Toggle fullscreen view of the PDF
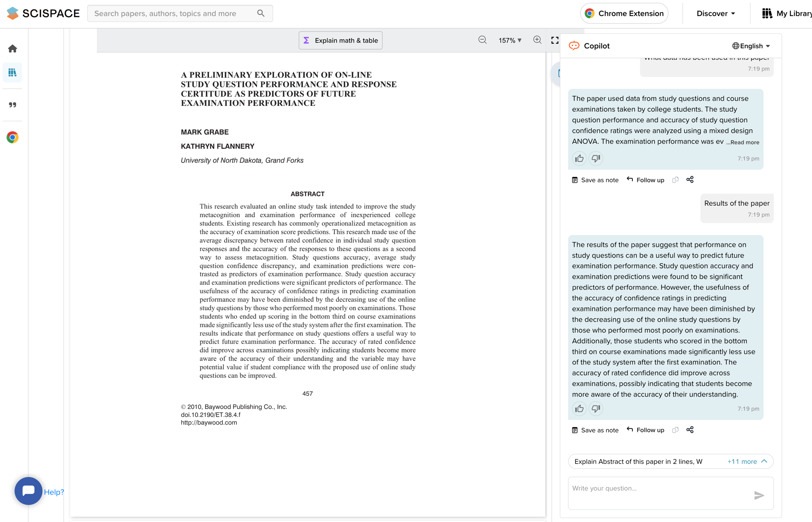 coord(555,40)
